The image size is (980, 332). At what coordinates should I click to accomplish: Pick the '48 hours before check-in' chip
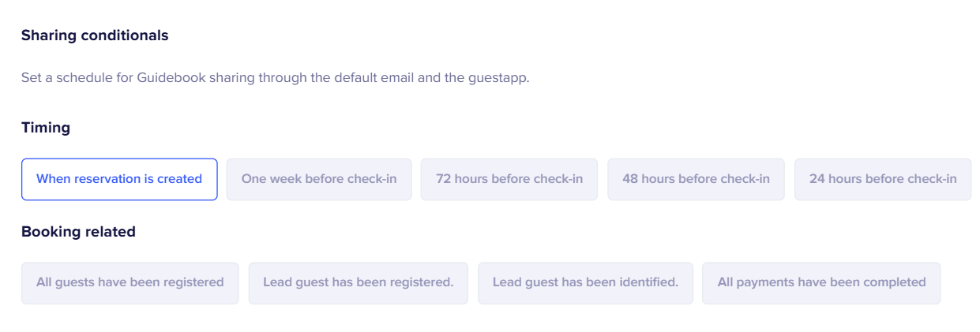pyautogui.click(x=696, y=179)
